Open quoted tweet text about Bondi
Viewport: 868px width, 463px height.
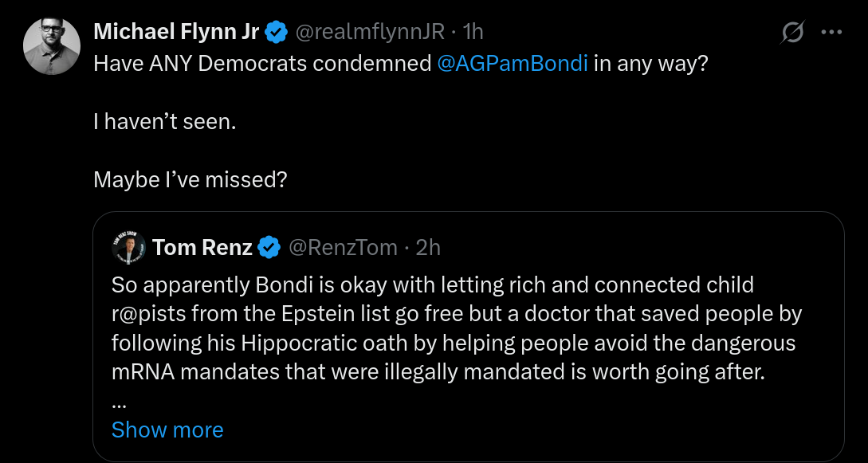457,328
